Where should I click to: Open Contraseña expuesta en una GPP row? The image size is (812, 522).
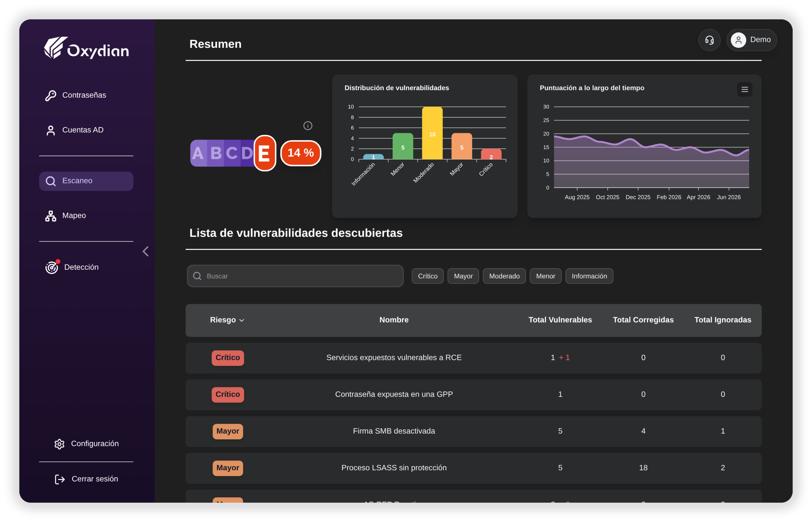(473, 395)
